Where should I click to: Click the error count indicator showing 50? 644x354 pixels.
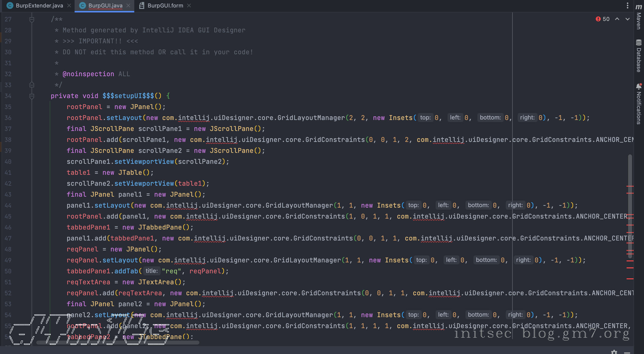point(603,19)
